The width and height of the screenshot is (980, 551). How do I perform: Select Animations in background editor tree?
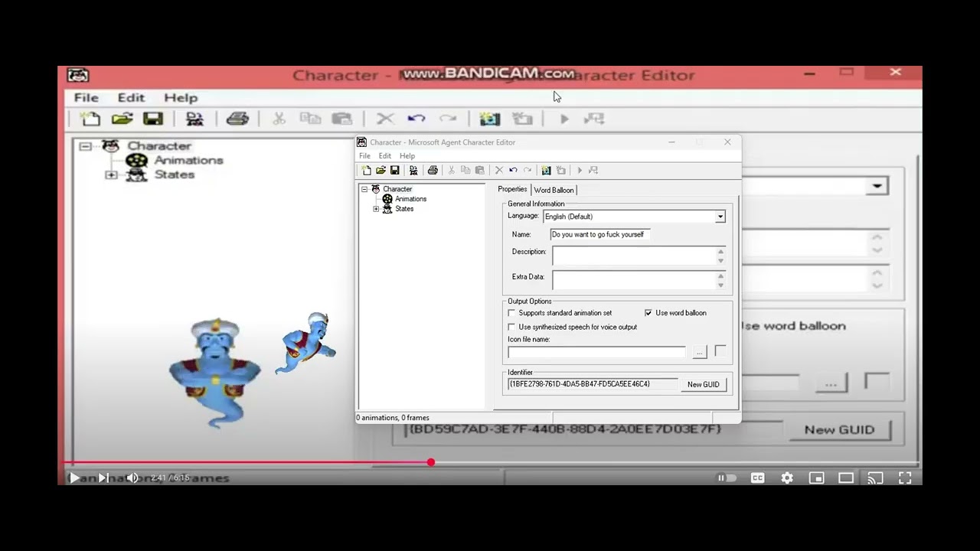coord(188,161)
